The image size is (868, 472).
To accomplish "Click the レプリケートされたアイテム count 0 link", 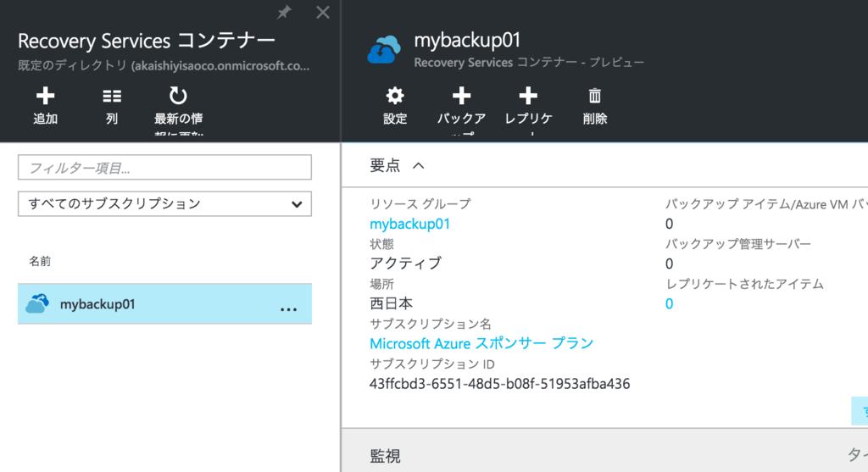I will click(x=670, y=303).
